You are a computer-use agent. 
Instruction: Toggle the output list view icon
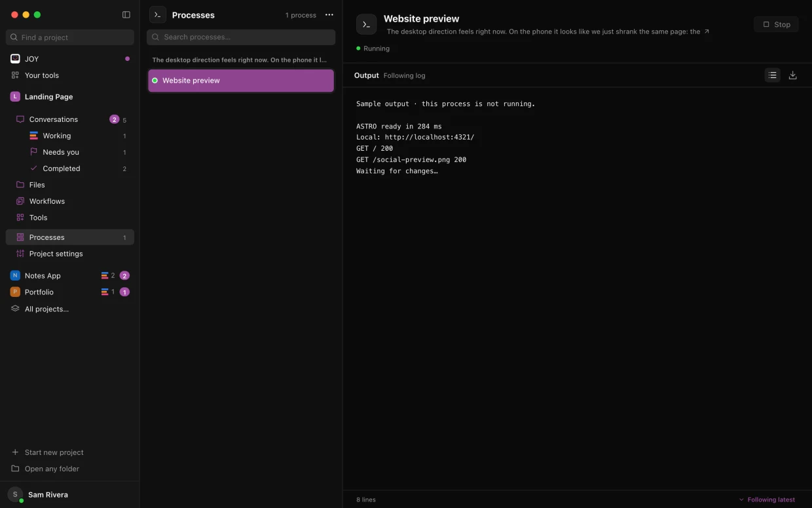pyautogui.click(x=773, y=75)
